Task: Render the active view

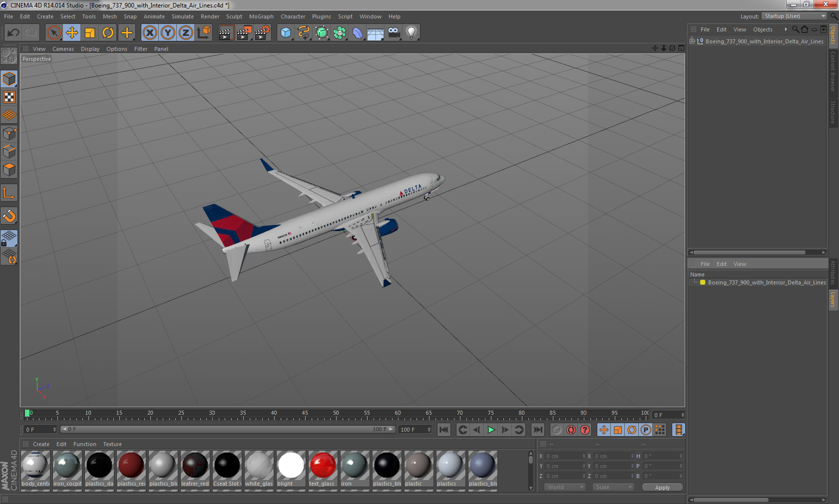Action: pyautogui.click(x=226, y=33)
